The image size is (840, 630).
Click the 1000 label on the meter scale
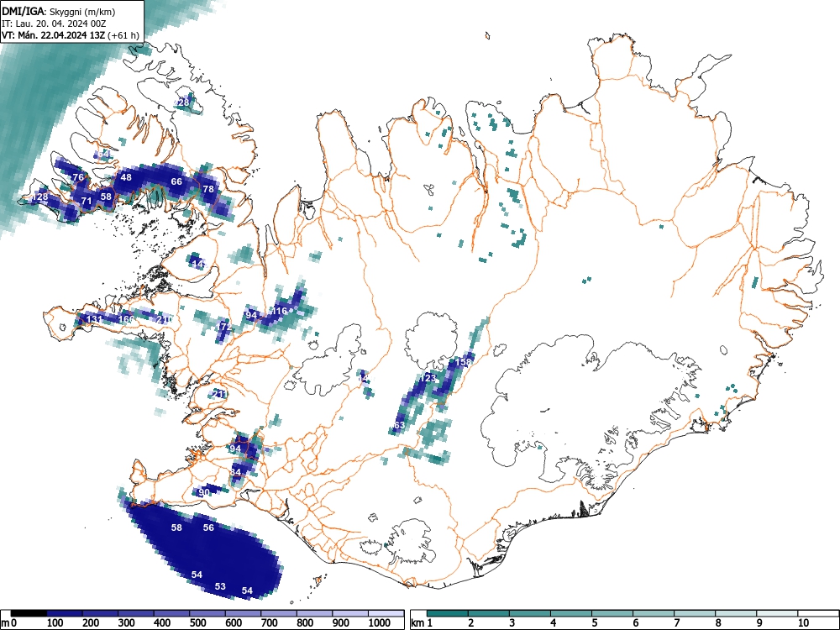click(x=380, y=623)
